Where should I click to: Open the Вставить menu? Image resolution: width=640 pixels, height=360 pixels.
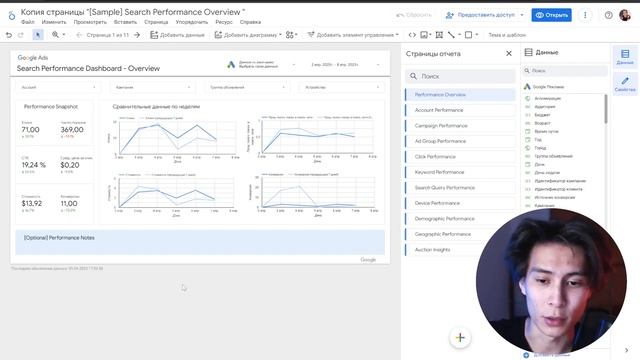(125, 22)
